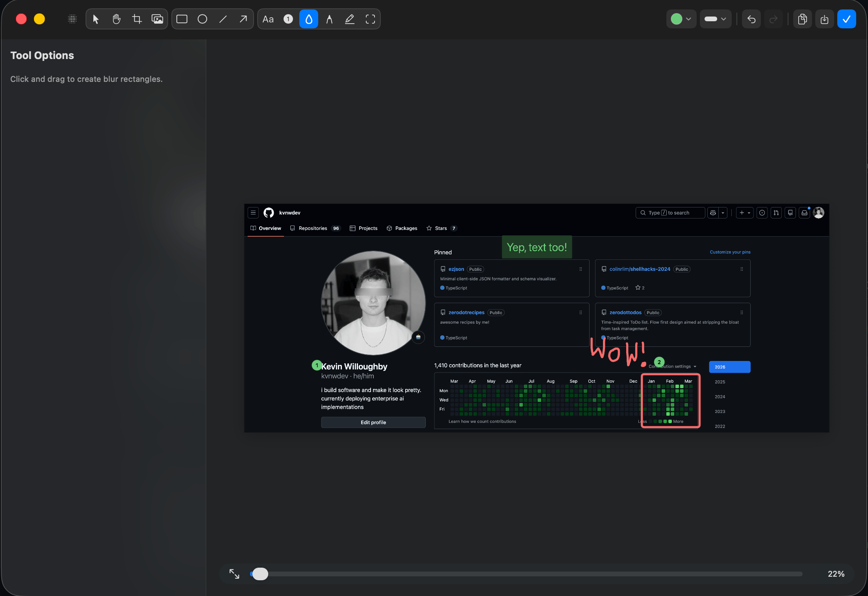Screen dimensions: 868x596
Task: Click the Copilot icon in the GitHub header
Action: 713,213
